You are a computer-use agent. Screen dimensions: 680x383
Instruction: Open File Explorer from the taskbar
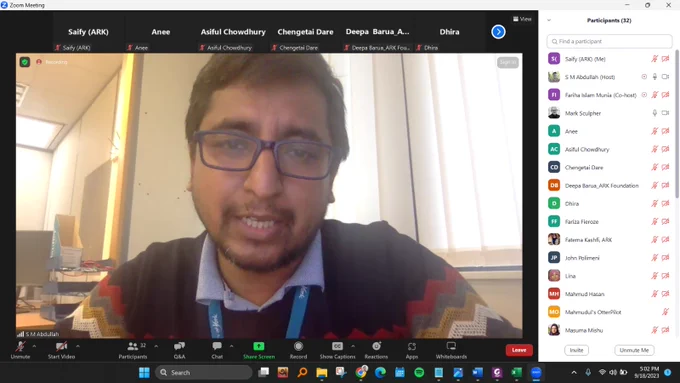(x=321, y=372)
